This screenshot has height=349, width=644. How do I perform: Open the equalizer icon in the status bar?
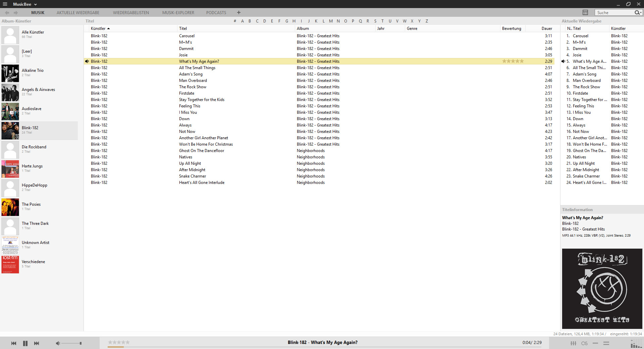point(573,343)
